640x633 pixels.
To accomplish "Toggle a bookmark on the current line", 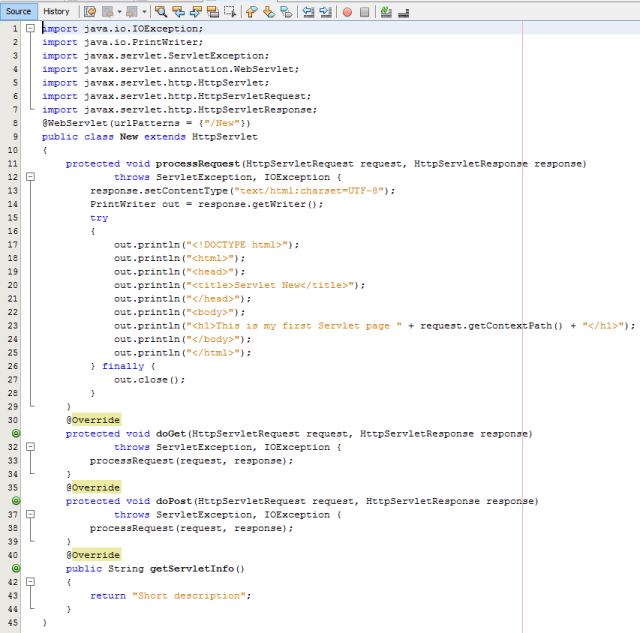I will (287, 11).
